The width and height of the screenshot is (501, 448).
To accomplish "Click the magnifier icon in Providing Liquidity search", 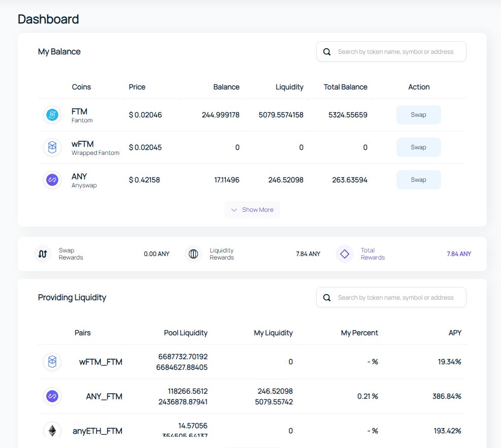I will [327, 298].
